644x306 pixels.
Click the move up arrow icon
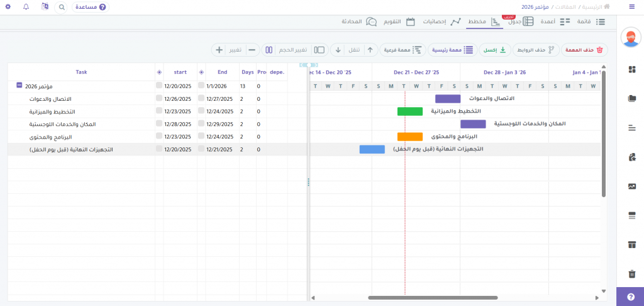point(369,50)
